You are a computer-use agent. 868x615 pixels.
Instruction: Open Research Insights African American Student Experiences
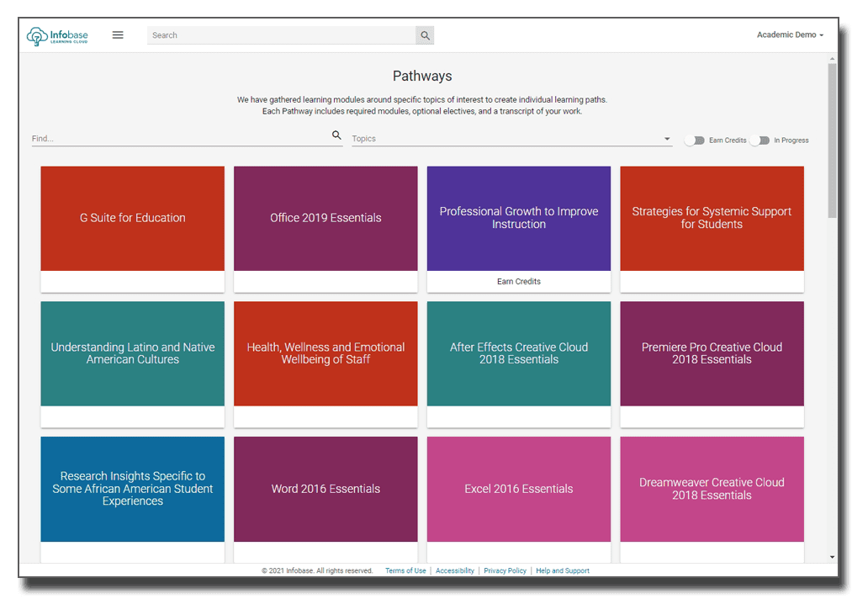(x=133, y=499)
